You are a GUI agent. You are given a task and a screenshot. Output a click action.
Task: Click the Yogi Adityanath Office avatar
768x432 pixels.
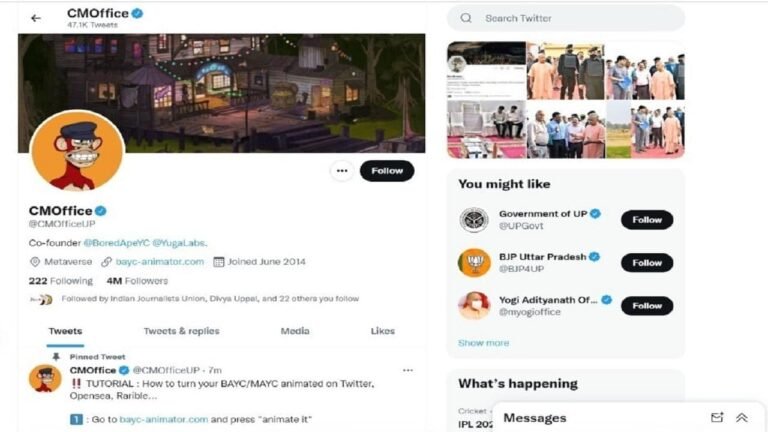(x=474, y=306)
